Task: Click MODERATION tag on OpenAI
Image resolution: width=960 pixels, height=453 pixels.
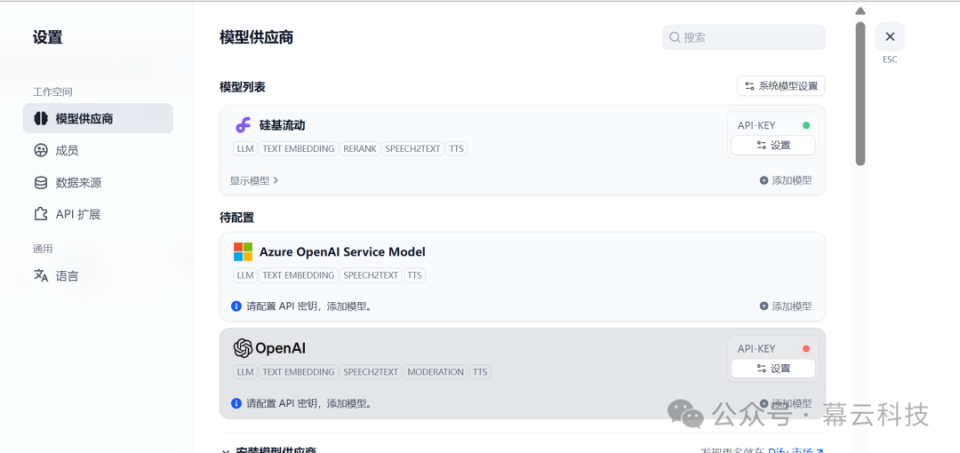Action: click(x=435, y=372)
